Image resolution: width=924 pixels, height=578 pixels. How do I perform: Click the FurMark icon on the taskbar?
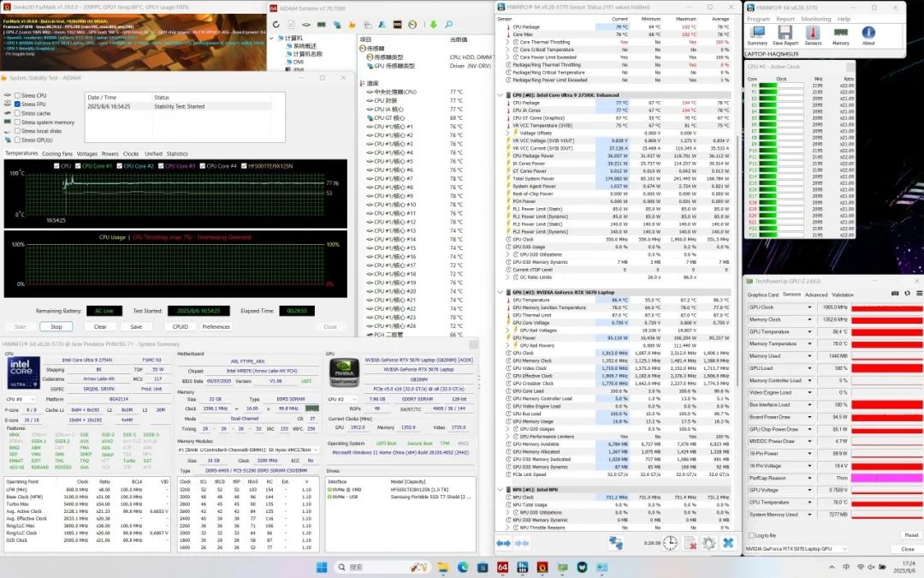542,568
